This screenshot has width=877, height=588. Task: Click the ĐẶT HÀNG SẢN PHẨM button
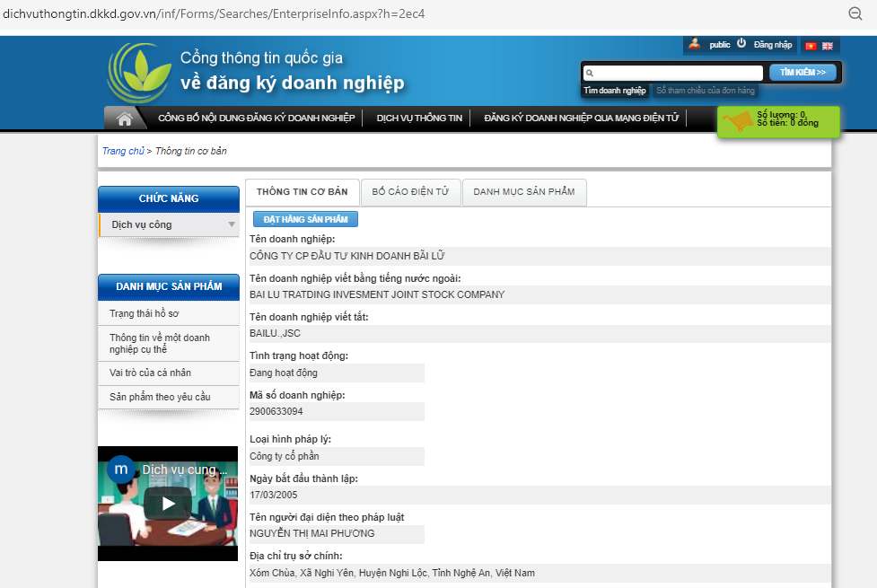[305, 219]
